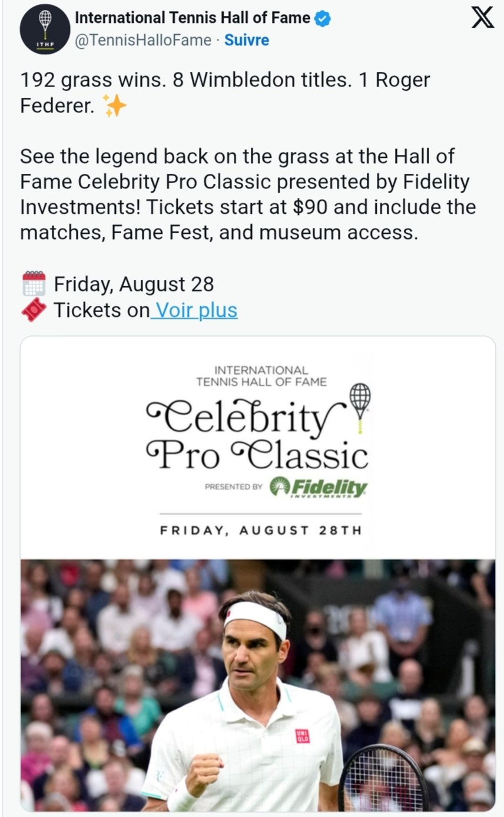Click the blue verified badge
Image resolution: width=504 pixels, height=817 pixels.
pyautogui.click(x=322, y=18)
